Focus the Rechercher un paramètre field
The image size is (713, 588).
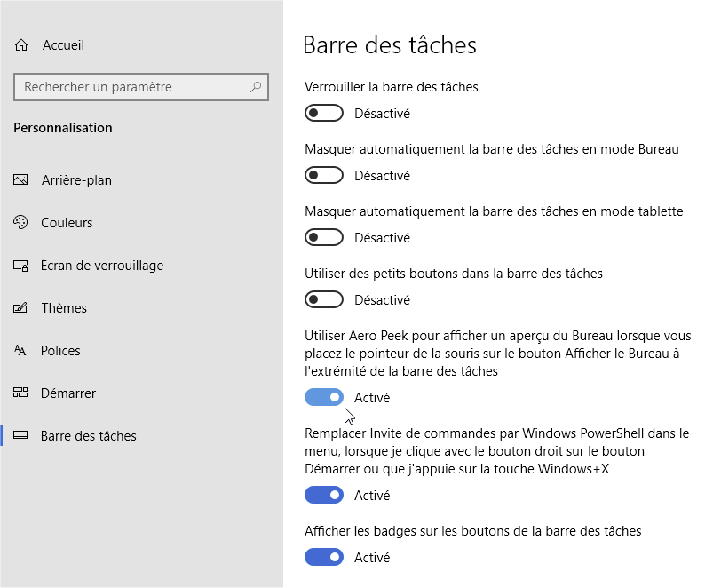coord(141,87)
